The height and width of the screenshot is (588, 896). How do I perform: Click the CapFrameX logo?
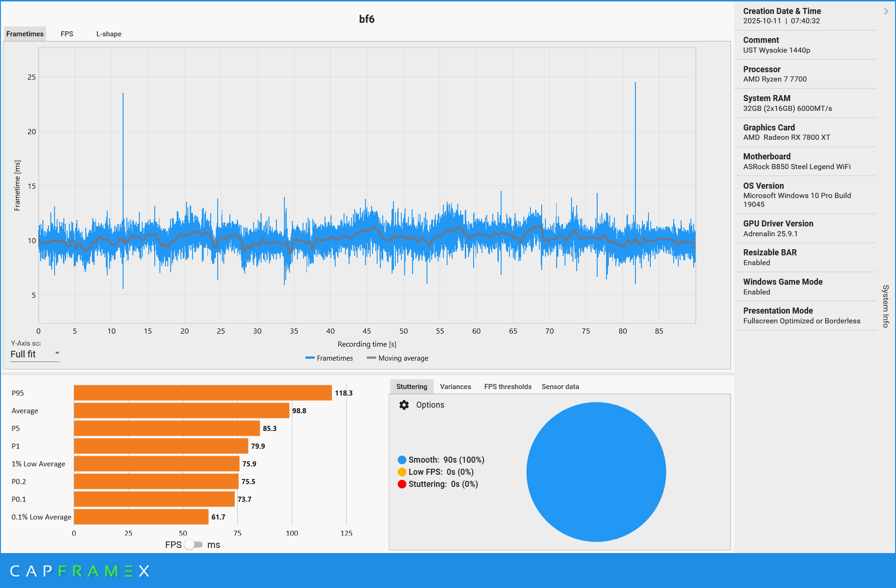point(80,571)
